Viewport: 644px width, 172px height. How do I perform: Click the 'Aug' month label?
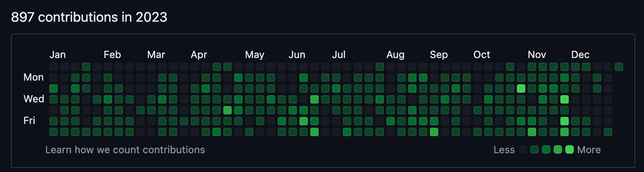(396, 55)
